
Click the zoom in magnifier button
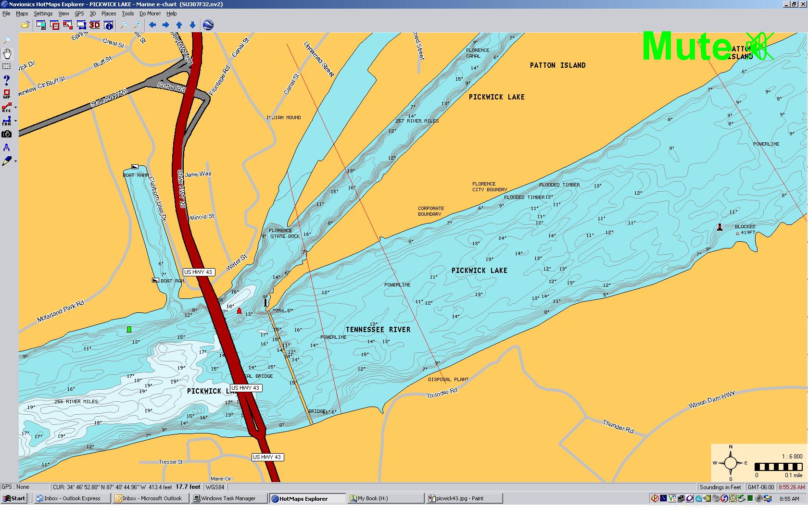[x=137, y=25]
